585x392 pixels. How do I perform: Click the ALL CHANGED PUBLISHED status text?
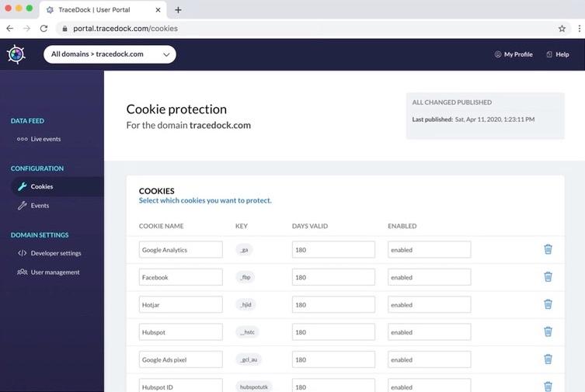coord(452,102)
